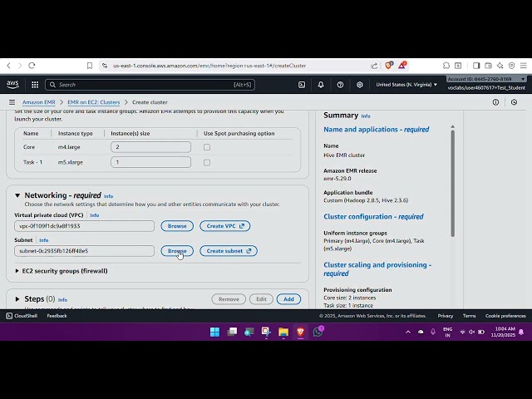The image size is (532, 399).
Task: Open the Brave shields icon
Action: [x=389, y=65]
